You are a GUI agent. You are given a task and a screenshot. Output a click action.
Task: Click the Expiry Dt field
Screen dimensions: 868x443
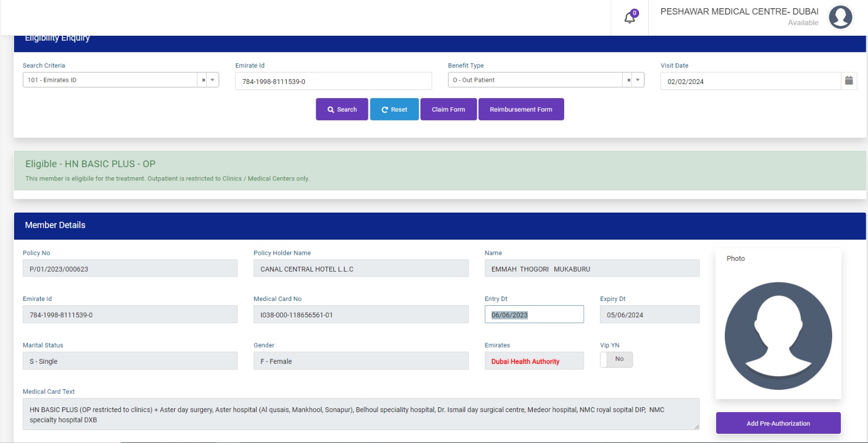click(x=649, y=315)
